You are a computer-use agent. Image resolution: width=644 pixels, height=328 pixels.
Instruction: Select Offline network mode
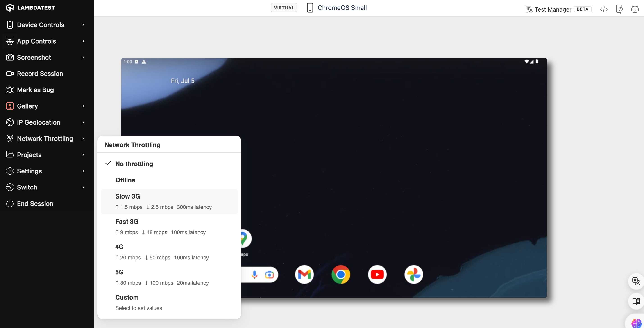click(125, 180)
